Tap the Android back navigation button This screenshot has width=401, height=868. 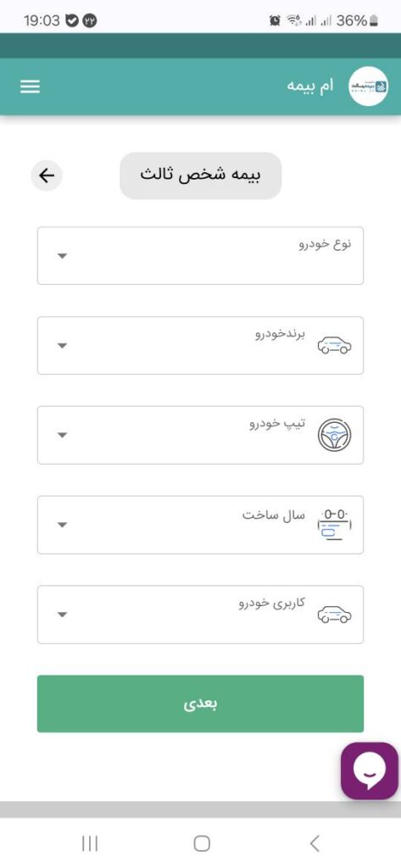tap(315, 843)
